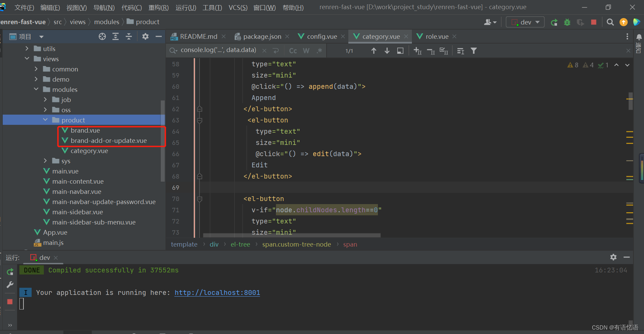
Task: Open main-navbar.vue file
Action: tap(76, 191)
